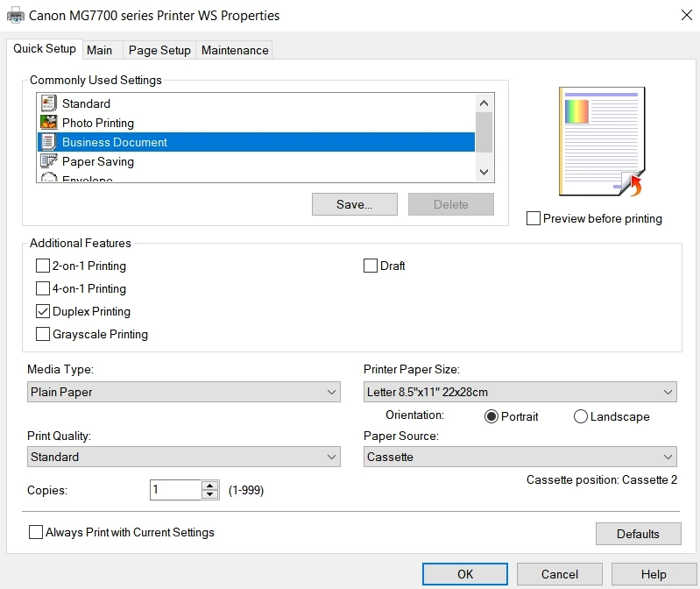The image size is (700, 589).
Task: Open the Media Type dropdown
Action: 184,392
